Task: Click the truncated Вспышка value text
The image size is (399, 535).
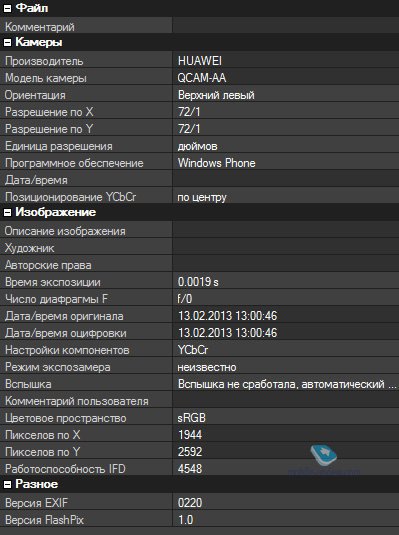Action: click(287, 384)
